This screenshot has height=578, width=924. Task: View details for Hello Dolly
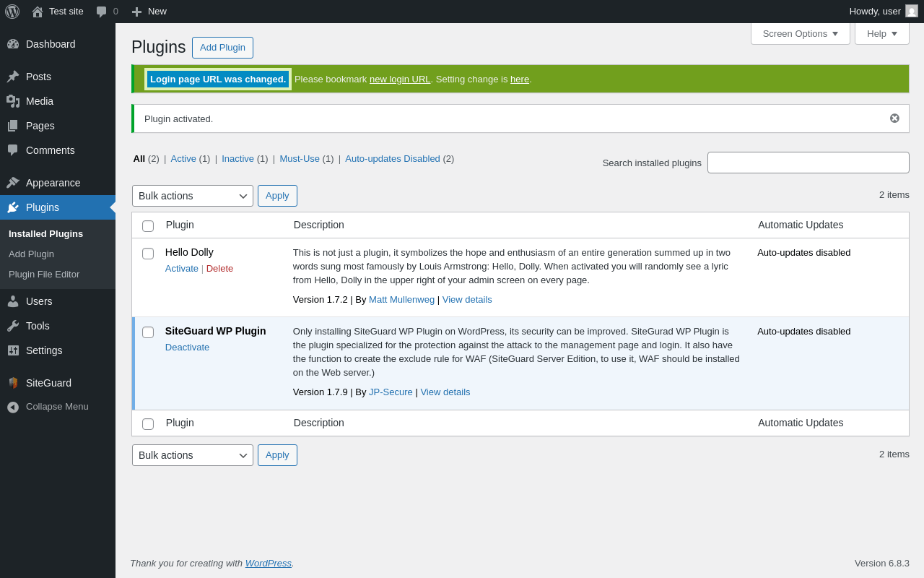click(x=467, y=300)
